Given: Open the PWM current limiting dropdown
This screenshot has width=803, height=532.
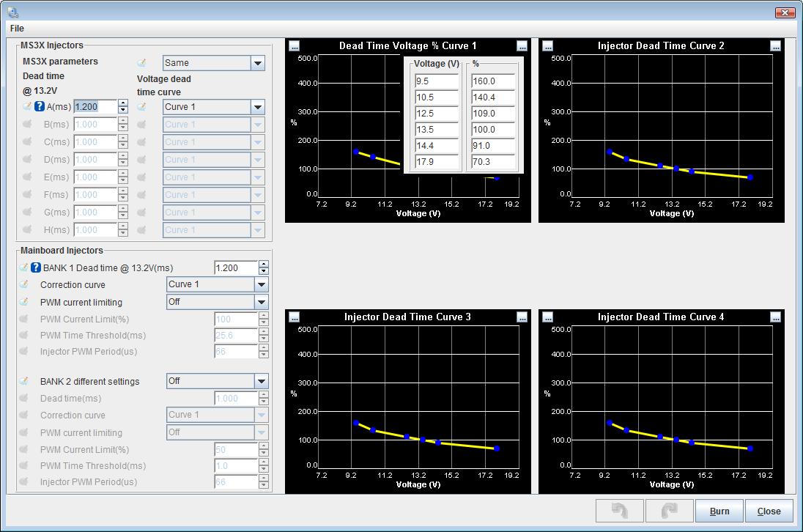Looking at the screenshot, I should 262,302.
